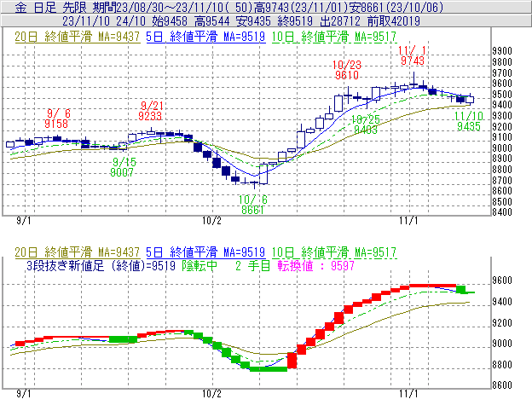Select the 20日 終値平滑 legend above the lower chart
Viewport: 532px width, 405px height.
pyautogui.click(x=78, y=252)
